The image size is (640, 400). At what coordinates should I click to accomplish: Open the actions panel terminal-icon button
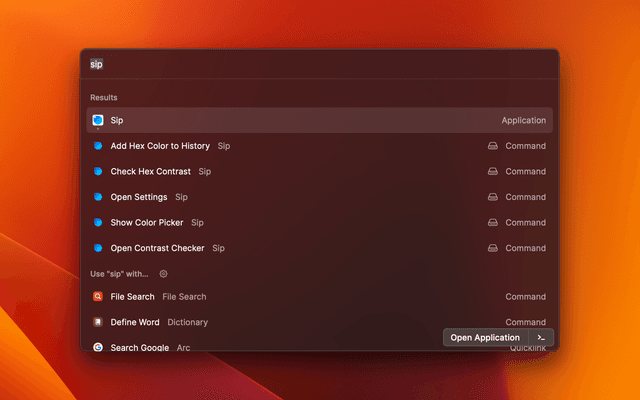tap(540, 338)
